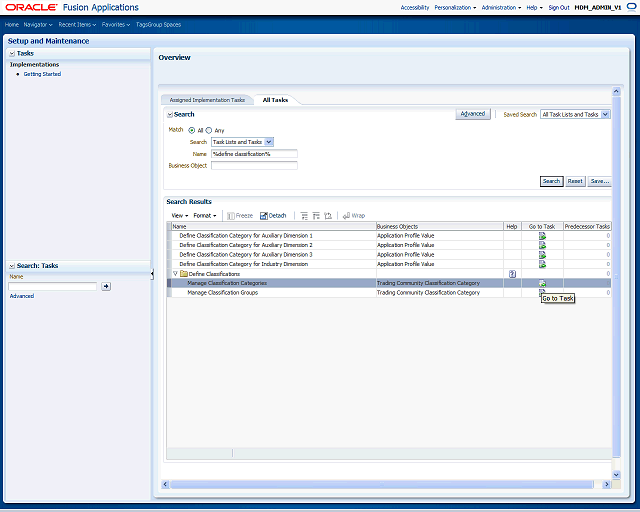Click the Sign Out link

[559, 7]
